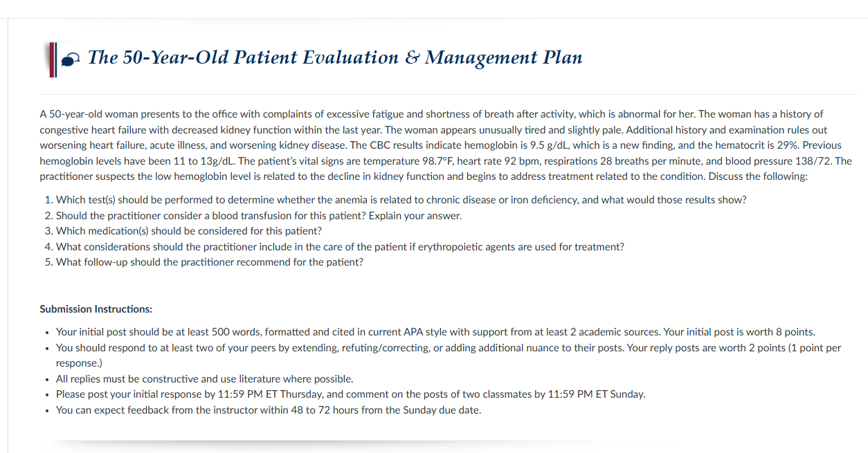The image size is (868, 453).
Task: Click the bullet about initial post 500 words
Action: 435,332
